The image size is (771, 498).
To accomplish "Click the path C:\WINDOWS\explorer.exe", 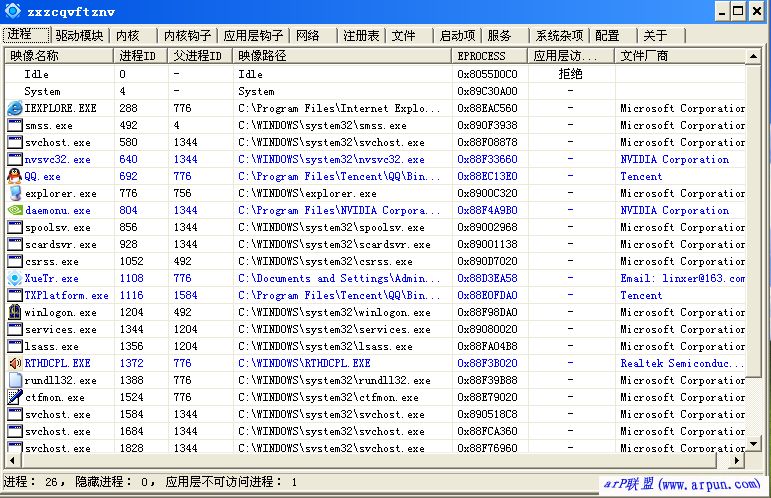I will pos(307,193).
